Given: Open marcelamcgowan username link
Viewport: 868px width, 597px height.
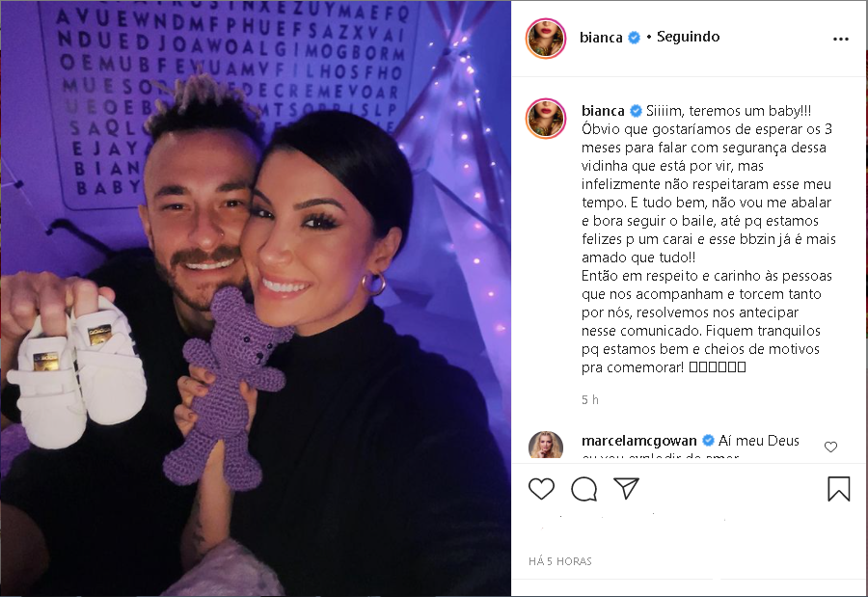Looking at the screenshot, I should pos(638,441).
